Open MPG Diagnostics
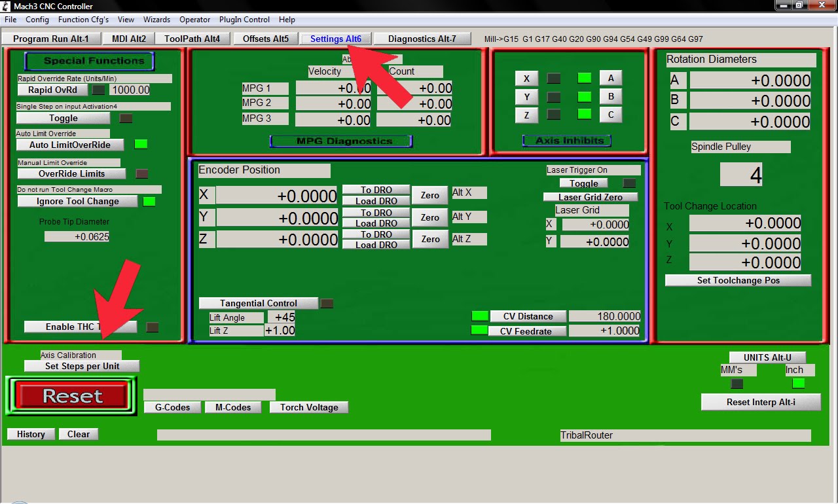This screenshot has width=838, height=504. coord(340,140)
